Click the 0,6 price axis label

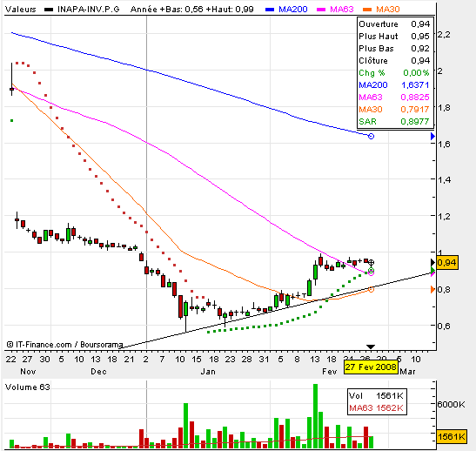[x=444, y=326]
